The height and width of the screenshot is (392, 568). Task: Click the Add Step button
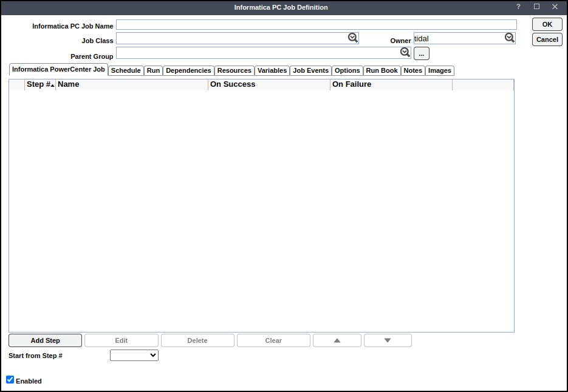pyautogui.click(x=46, y=340)
